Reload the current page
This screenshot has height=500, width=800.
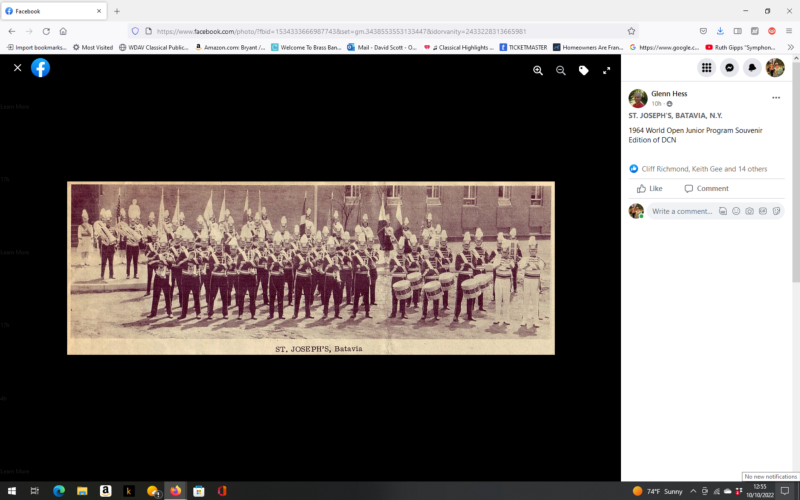pyautogui.click(x=46, y=31)
